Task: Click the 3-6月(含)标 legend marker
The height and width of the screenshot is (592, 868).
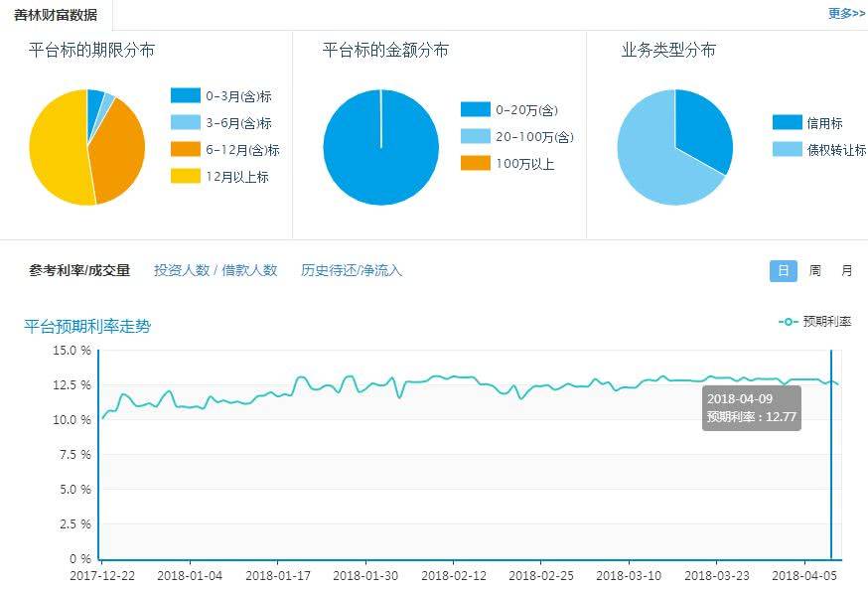Action: click(185, 122)
